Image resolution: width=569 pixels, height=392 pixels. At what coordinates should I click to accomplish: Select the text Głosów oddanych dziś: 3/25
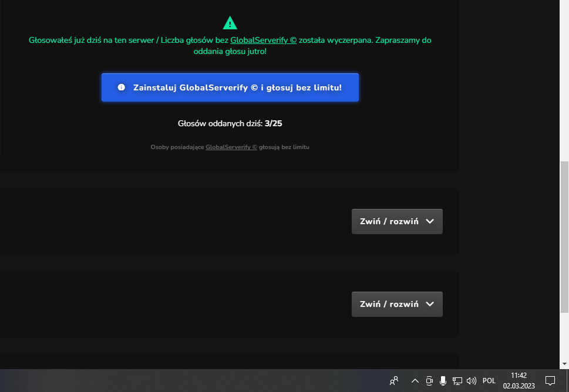(230, 124)
